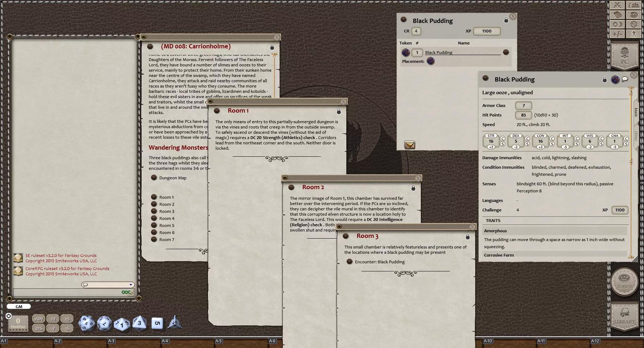Open the Options gear icon
The image size is (644, 348).
coord(634,24)
